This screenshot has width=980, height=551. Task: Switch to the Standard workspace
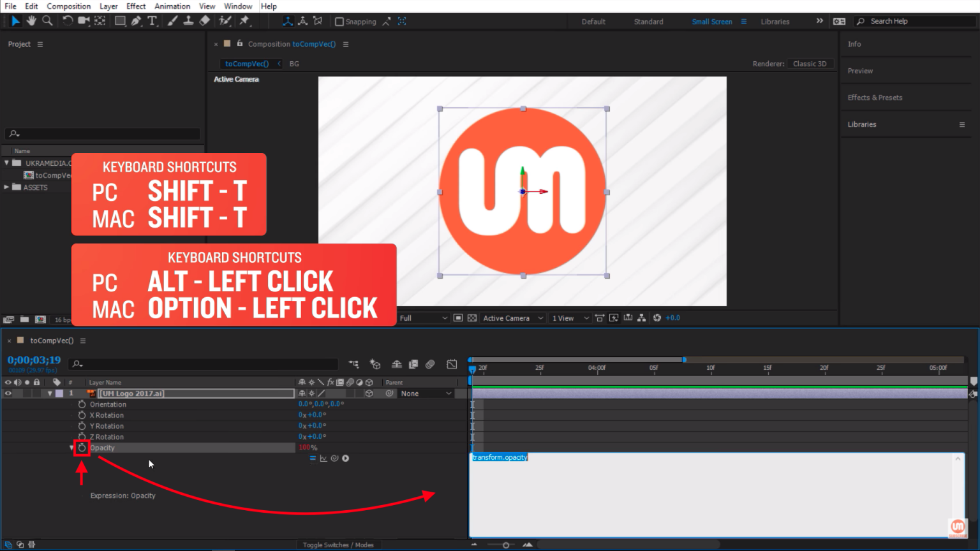pyautogui.click(x=648, y=22)
